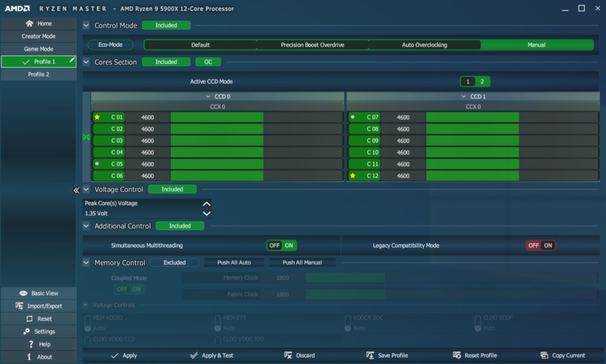Viewport: 606px width, 364px height.
Task: Click the Fabric Clock value 1800
Action: pos(282,294)
